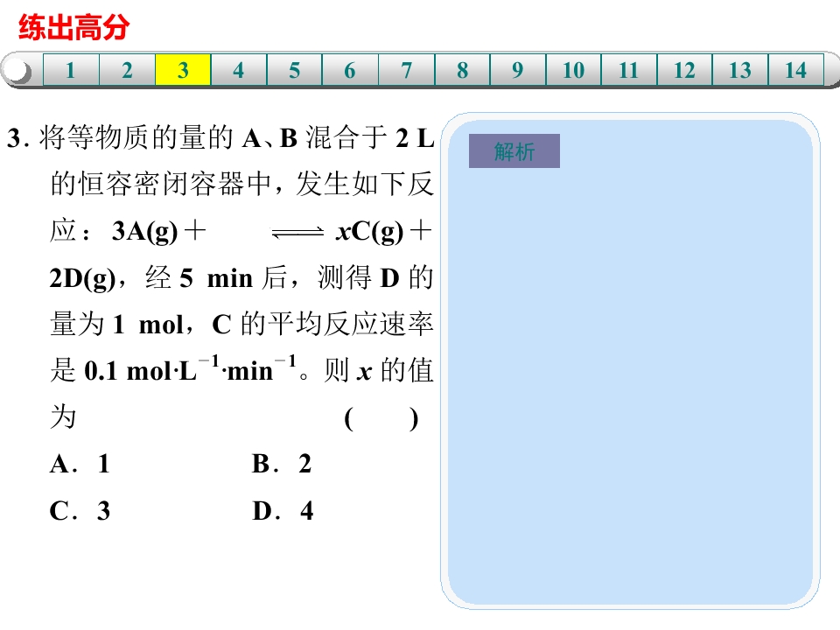840x630 pixels.
Task: Go to question 8 tab
Action: [x=462, y=70]
